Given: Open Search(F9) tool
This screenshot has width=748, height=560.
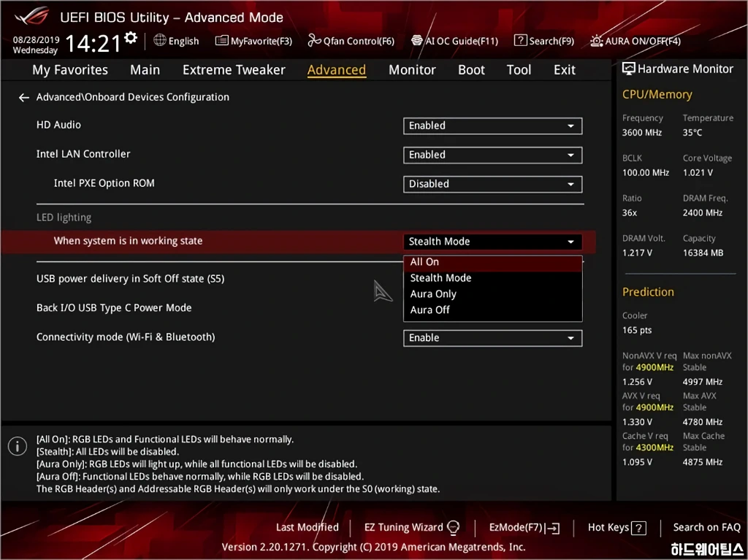Looking at the screenshot, I should coord(543,41).
